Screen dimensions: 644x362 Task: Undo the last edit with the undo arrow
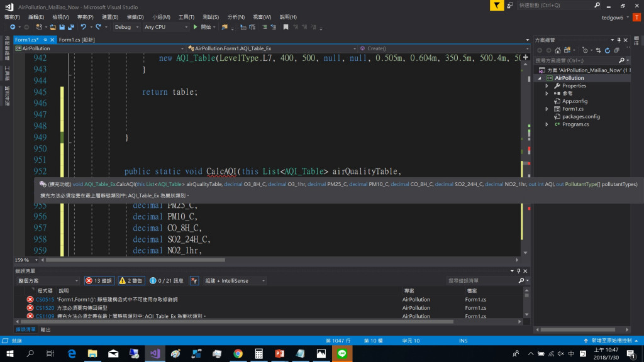[84, 27]
